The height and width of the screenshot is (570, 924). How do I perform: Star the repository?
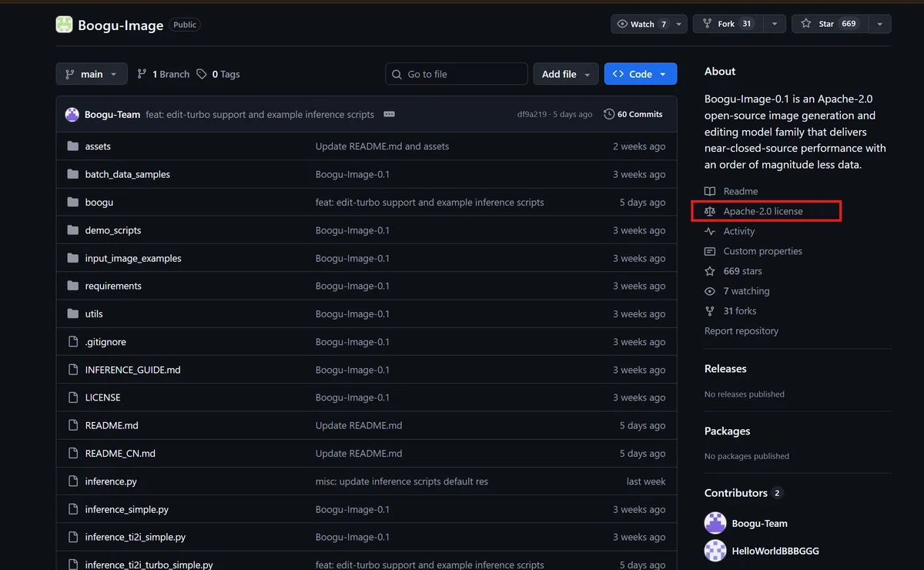coord(830,24)
